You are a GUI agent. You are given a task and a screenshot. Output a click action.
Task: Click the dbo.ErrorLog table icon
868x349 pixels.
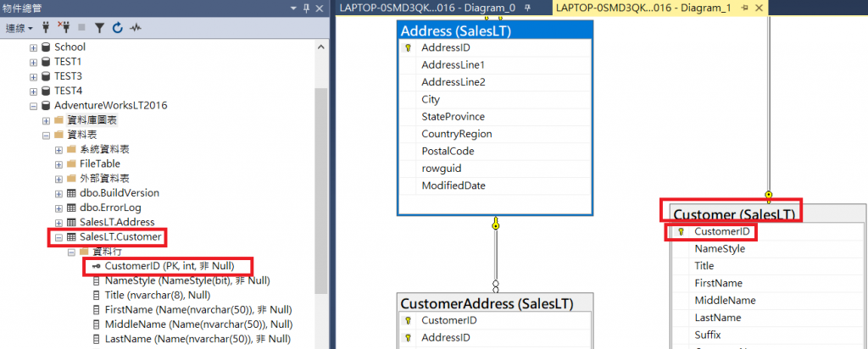[x=71, y=208]
